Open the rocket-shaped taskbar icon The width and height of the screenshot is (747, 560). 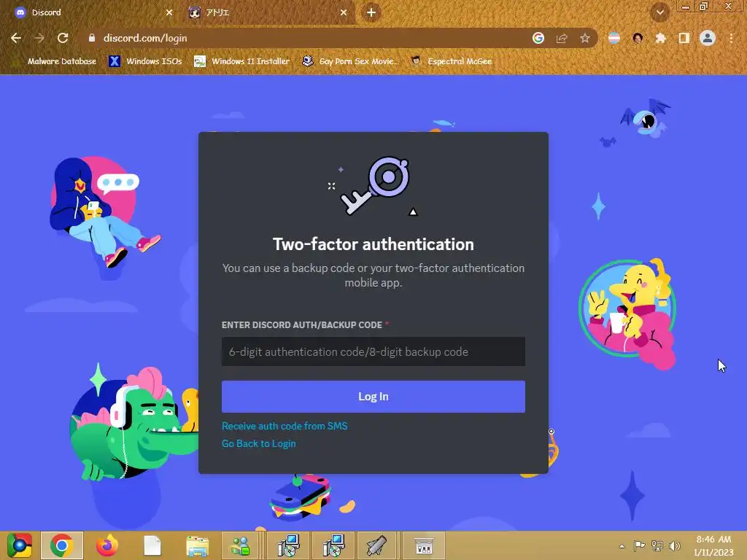click(376, 545)
